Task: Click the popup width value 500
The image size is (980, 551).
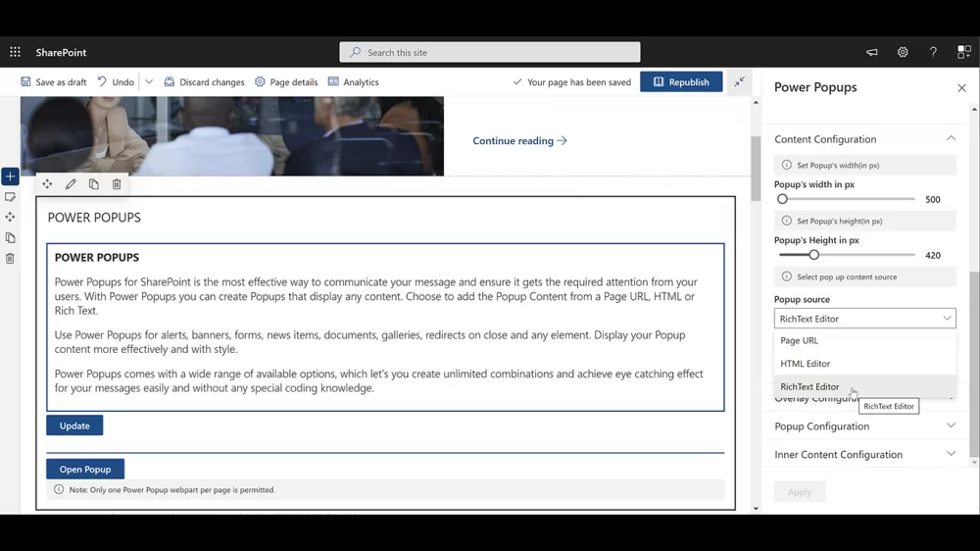Action: click(933, 199)
